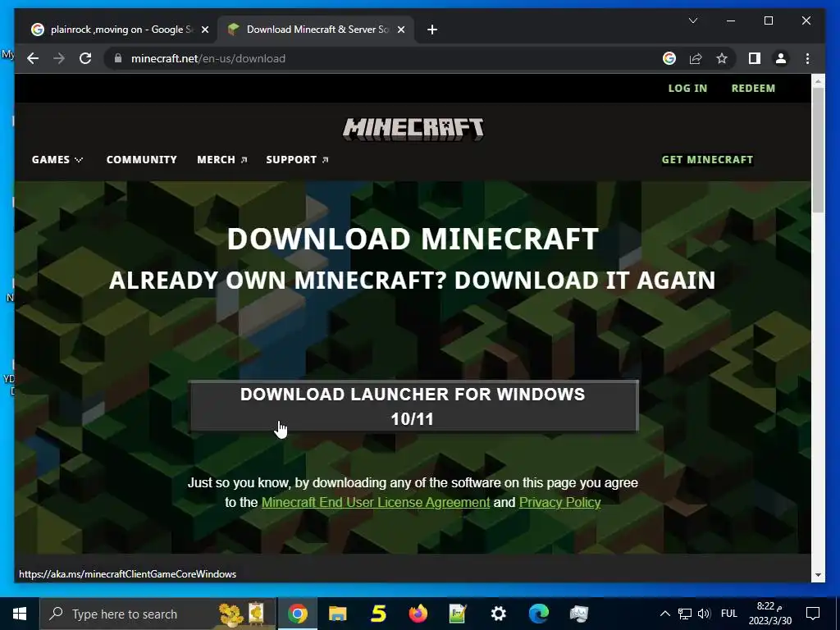Viewport: 840px width, 630px height.
Task: Click the scrollbar up arrow
Action: [x=818, y=81]
